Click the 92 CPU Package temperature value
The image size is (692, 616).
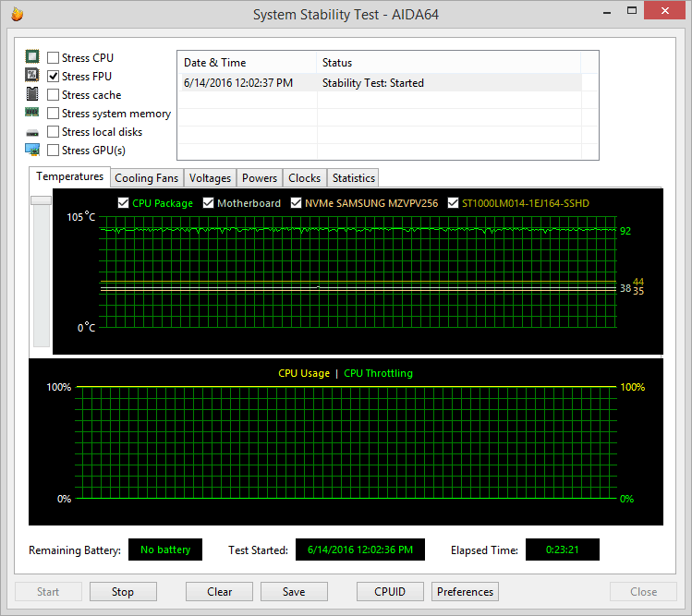625,231
